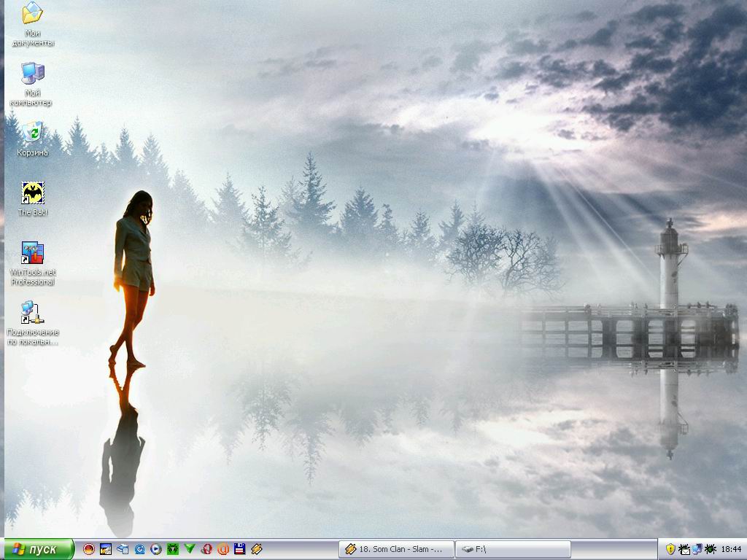Click the Winamp icon in Quick Launch
This screenshot has height=560, width=747.
(257, 549)
